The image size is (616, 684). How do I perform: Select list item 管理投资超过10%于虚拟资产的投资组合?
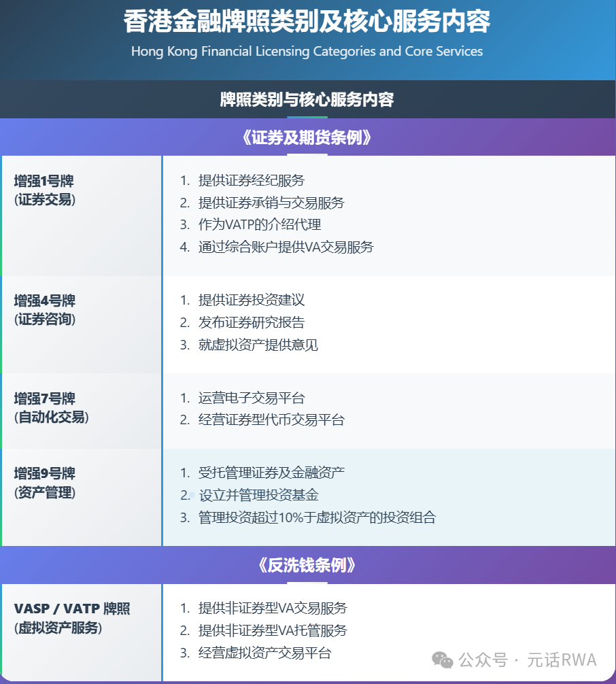[317, 517]
